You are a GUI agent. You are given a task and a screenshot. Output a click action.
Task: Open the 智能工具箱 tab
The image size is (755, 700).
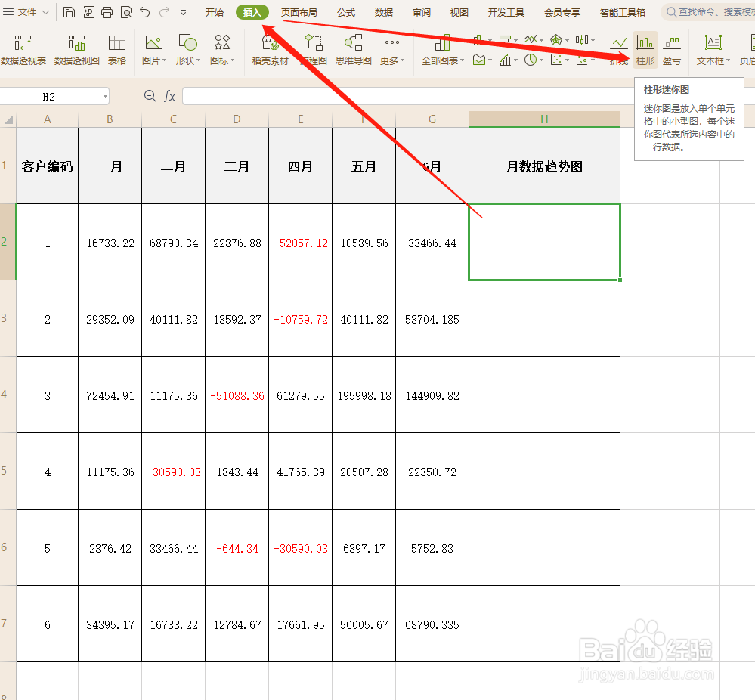[622, 13]
